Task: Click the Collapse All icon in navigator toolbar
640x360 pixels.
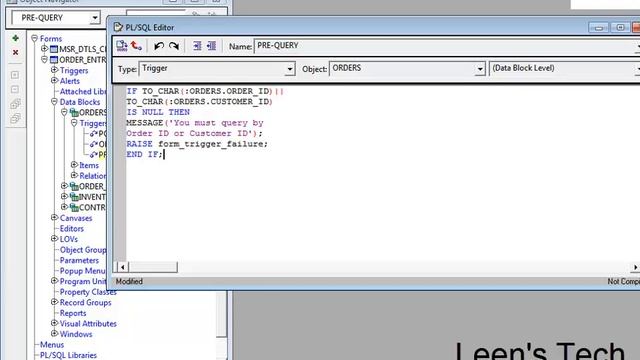Action: point(15,118)
